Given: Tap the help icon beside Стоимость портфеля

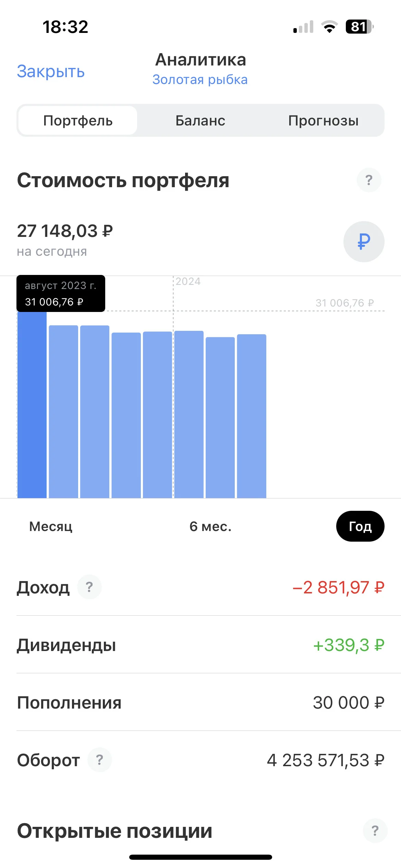Looking at the screenshot, I should (x=369, y=180).
